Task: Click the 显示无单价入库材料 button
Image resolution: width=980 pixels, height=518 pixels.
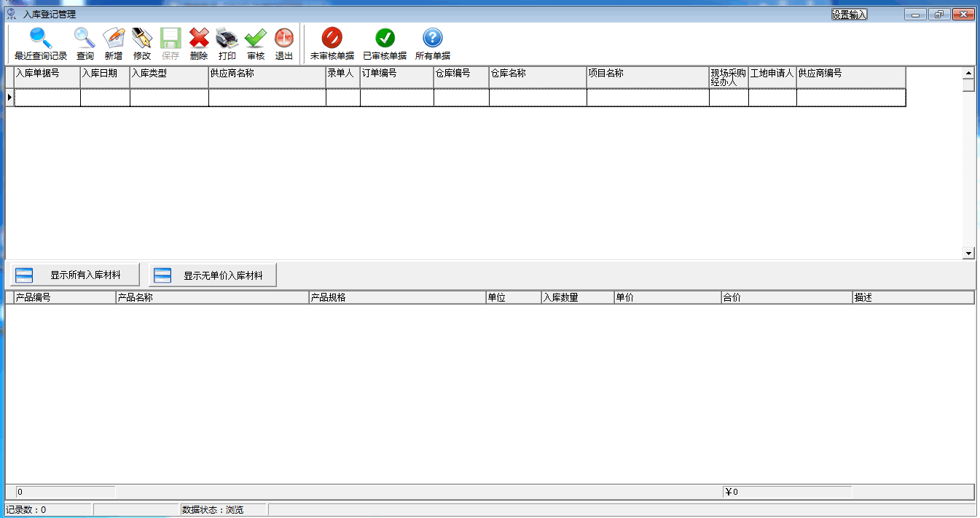Action: (x=213, y=275)
